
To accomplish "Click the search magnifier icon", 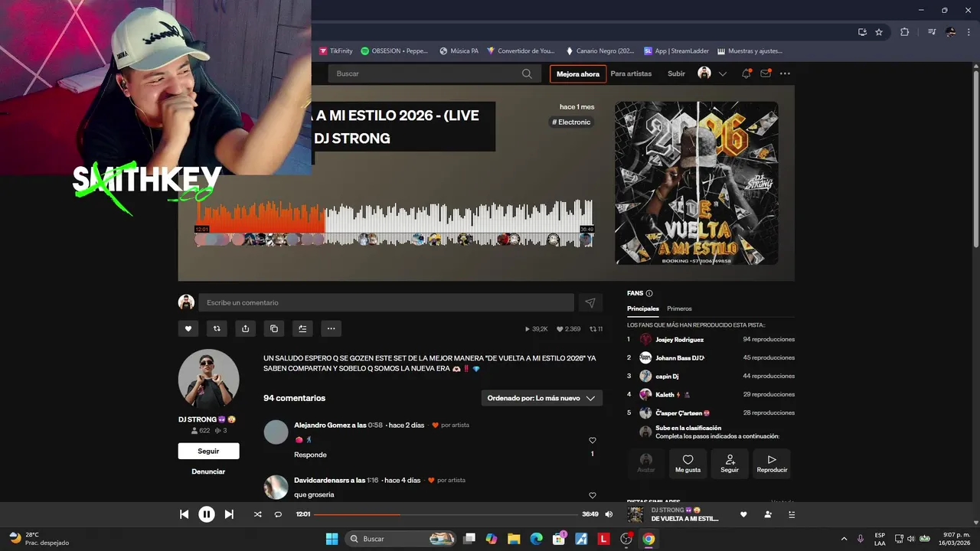I will (x=527, y=73).
